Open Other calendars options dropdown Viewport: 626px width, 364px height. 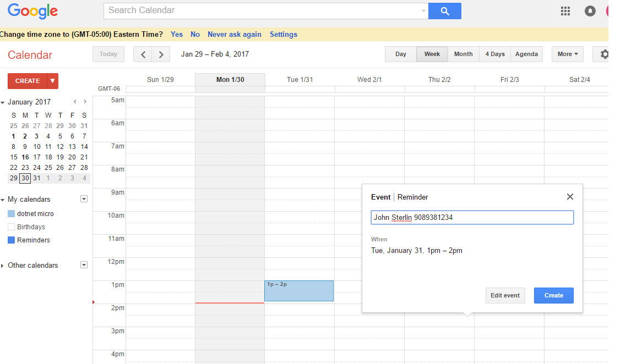(x=84, y=265)
